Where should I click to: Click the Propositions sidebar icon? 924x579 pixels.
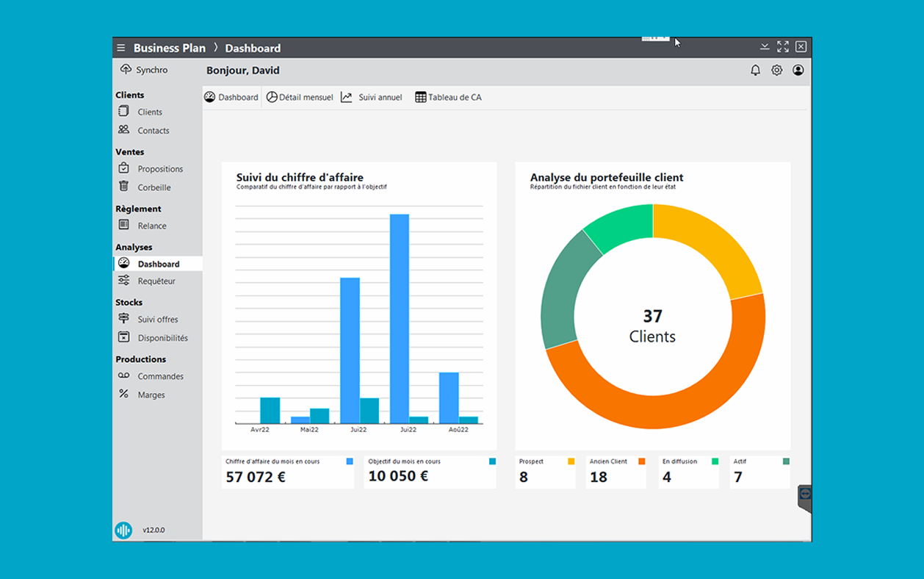[123, 168]
